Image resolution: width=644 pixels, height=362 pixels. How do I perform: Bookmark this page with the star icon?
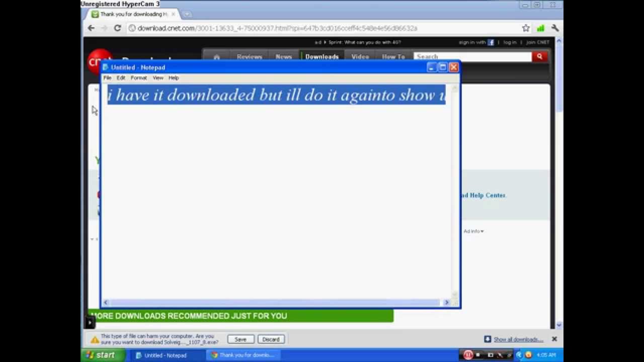pyautogui.click(x=526, y=28)
